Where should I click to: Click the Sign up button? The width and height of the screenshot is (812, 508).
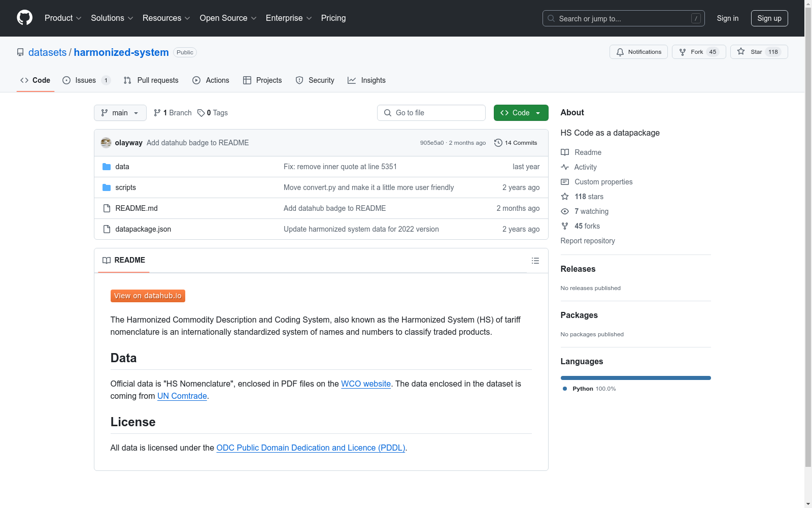point(769,18)
